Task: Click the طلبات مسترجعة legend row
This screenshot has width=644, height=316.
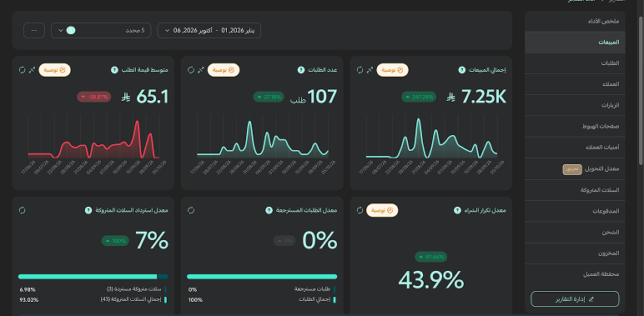Action: coord(262,289)
